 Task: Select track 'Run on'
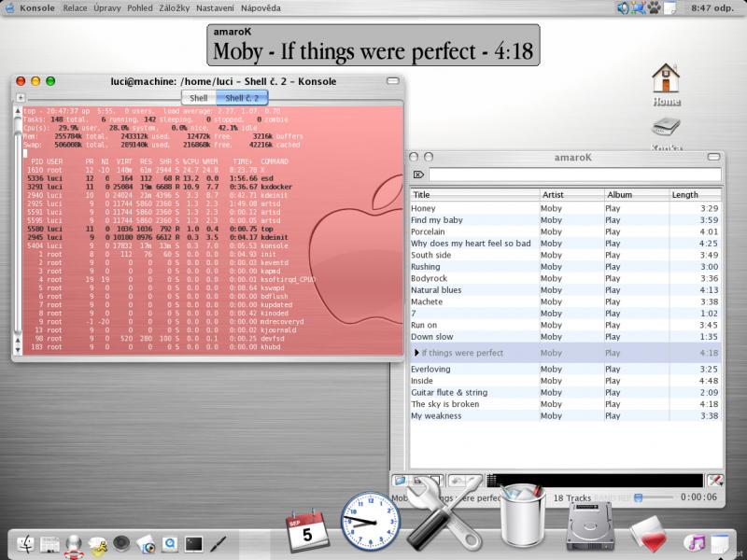coord(566,325)
